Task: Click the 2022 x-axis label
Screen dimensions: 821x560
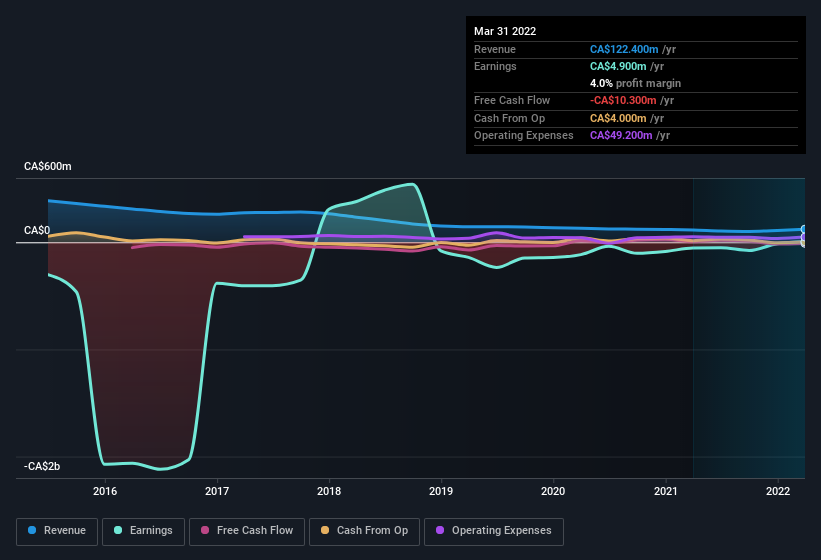Action: pos(778,491)
